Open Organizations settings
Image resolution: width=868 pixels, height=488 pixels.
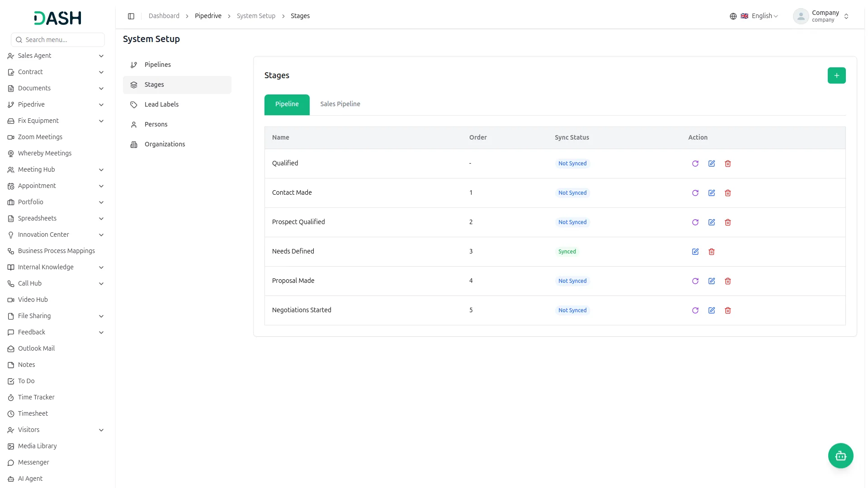[x=177, y=144]
